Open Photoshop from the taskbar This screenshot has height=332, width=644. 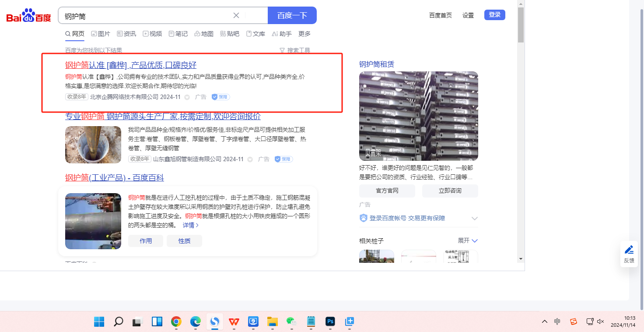click(x=330, y=322)
